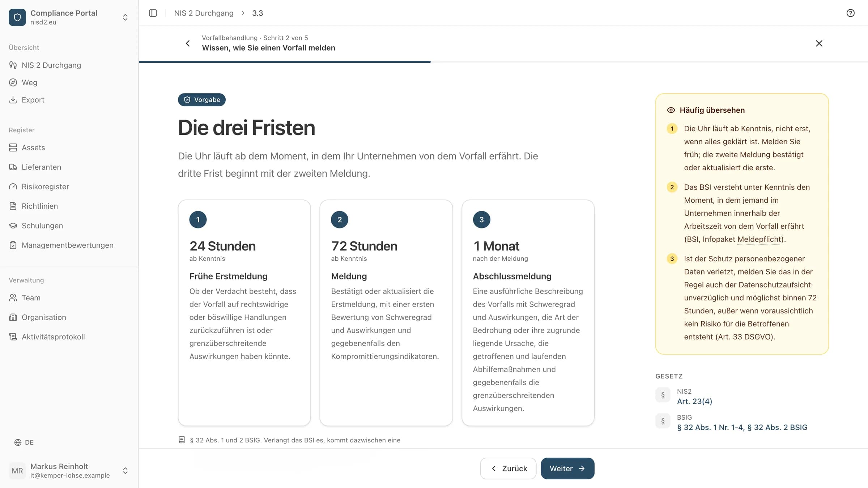This screenshot has width=868, height=488.
Task: Click the Managementbewertungen clipboard icon
Action: coord(13,245)
